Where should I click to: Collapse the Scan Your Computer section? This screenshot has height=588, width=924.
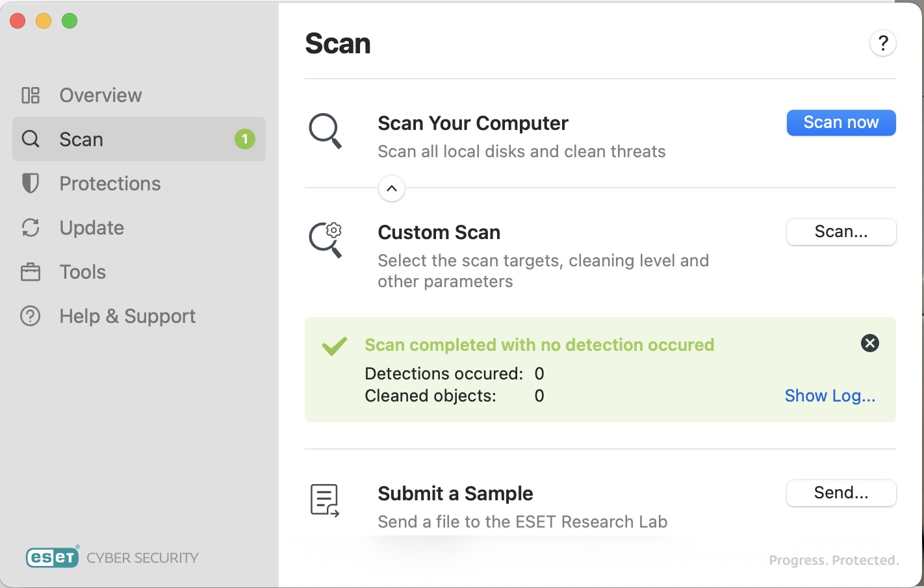pos(391,188)
